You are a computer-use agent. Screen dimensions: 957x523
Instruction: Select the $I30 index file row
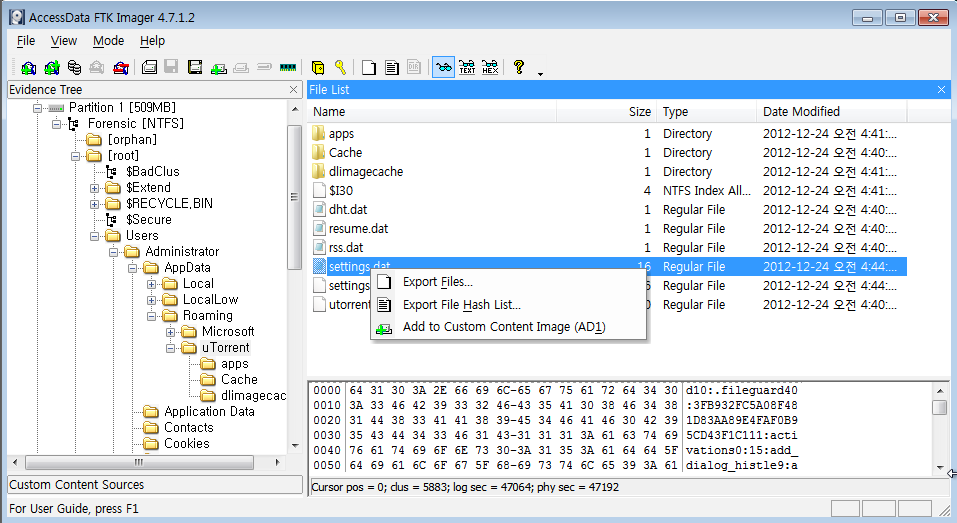(609, 190)
